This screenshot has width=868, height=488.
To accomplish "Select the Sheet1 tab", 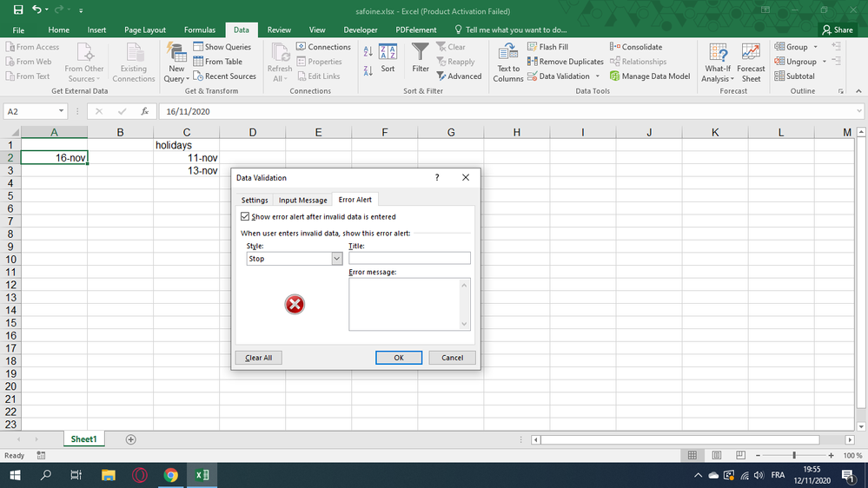I will 83,439.
